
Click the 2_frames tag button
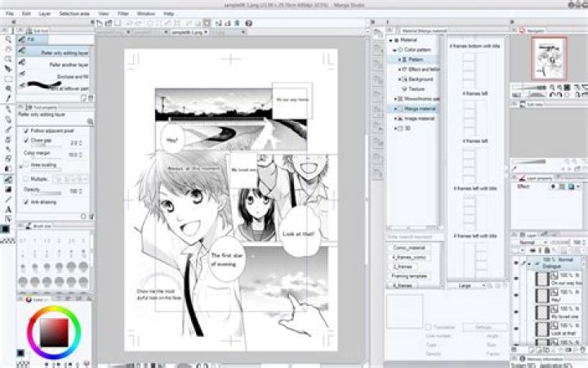[403, 267]
